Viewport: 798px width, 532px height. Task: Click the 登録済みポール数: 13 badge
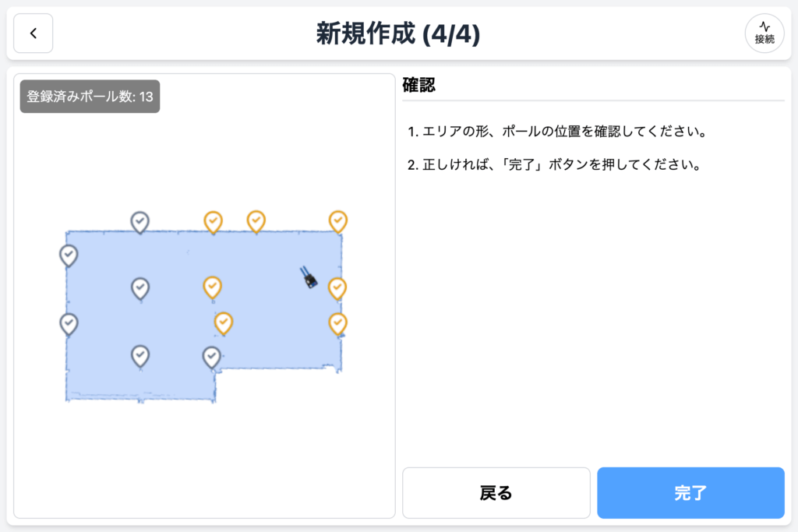pos(90,97)
